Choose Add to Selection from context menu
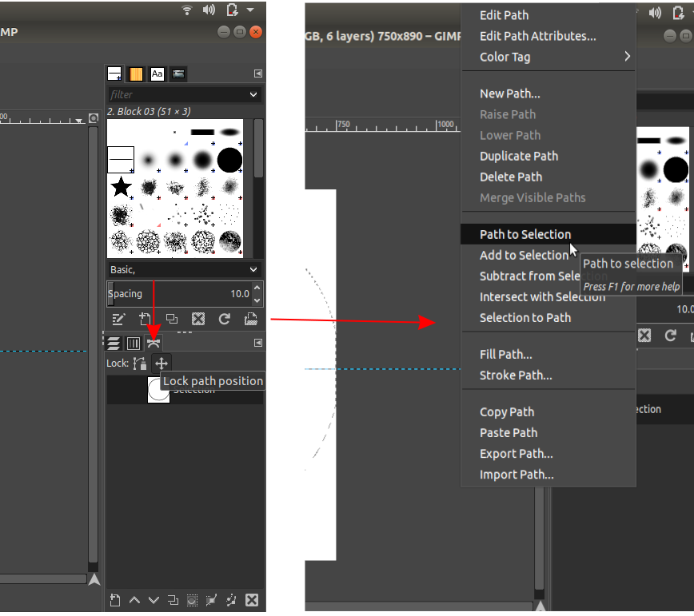 point(524,255)
